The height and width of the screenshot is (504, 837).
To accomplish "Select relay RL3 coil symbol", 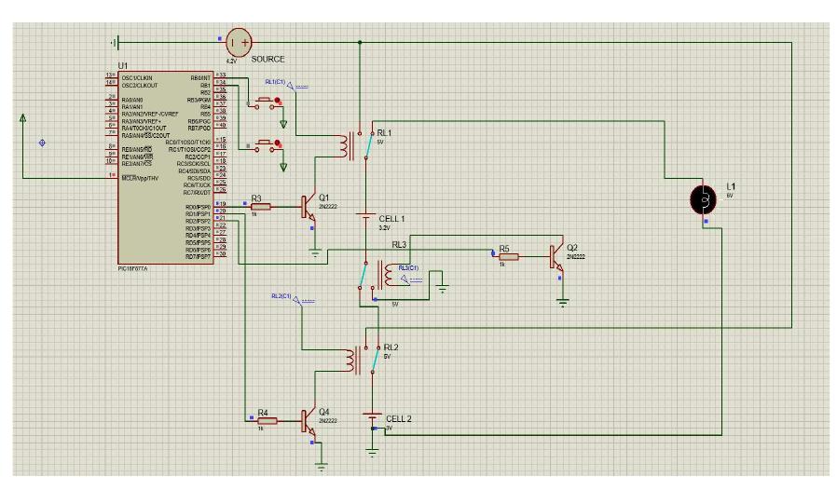I will coord(387,274).
